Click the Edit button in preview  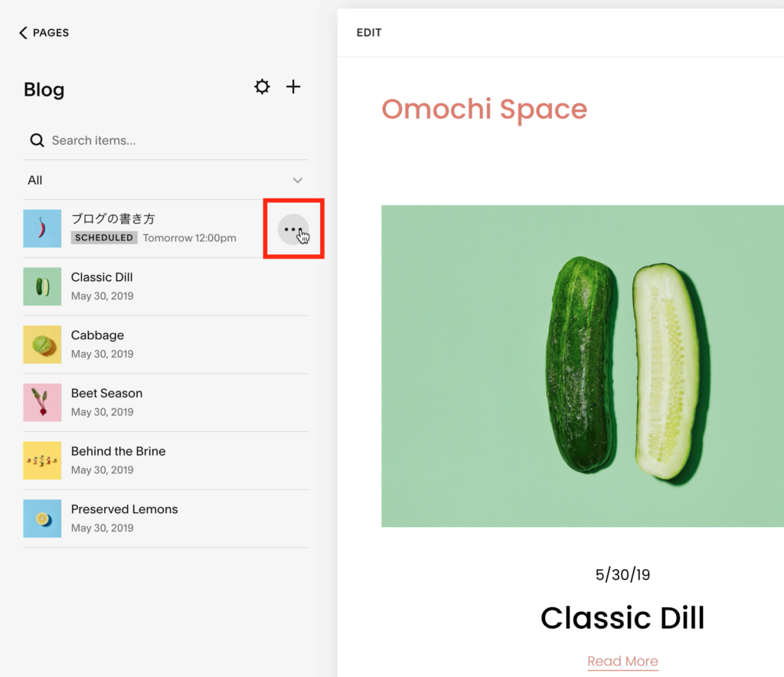369,32
